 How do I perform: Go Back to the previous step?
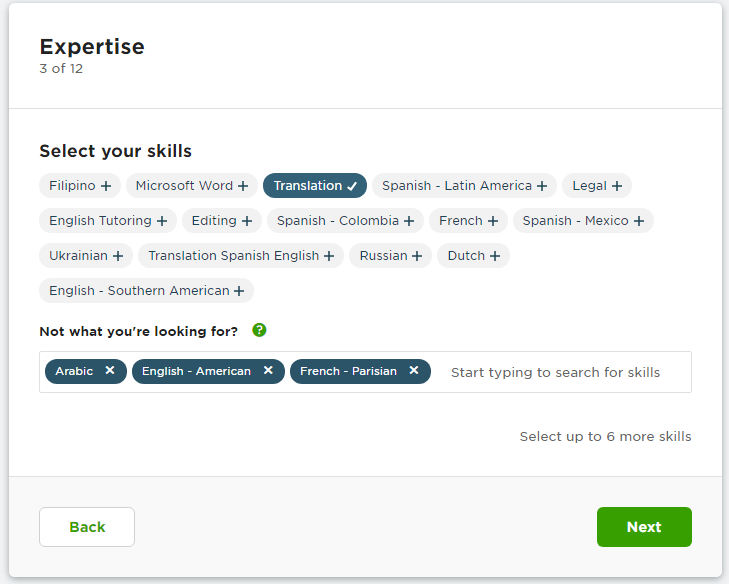pyautogui.click(x=87, y=527)
